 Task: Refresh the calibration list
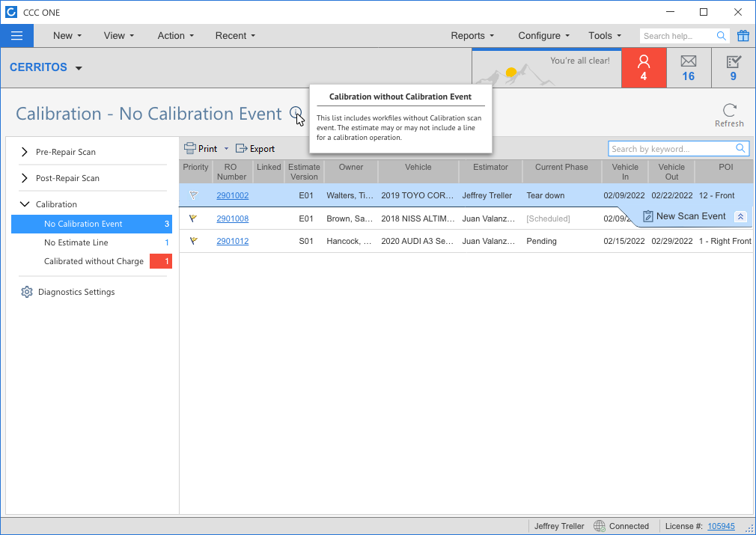(x=729, y=115)
